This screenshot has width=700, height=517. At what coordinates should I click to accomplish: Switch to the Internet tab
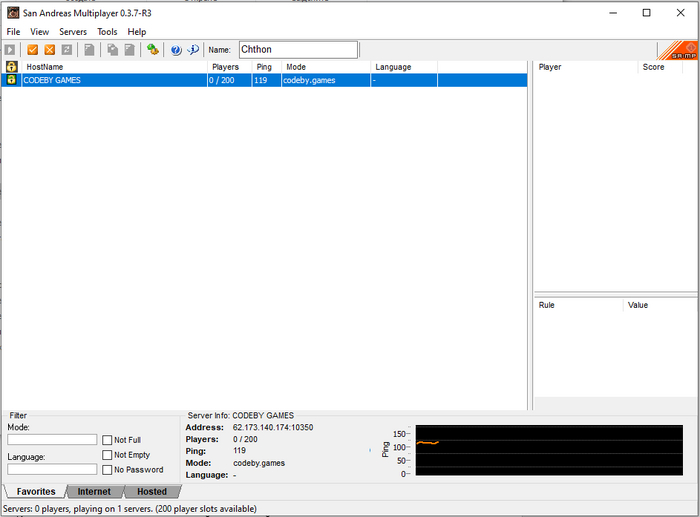point(94,492)
